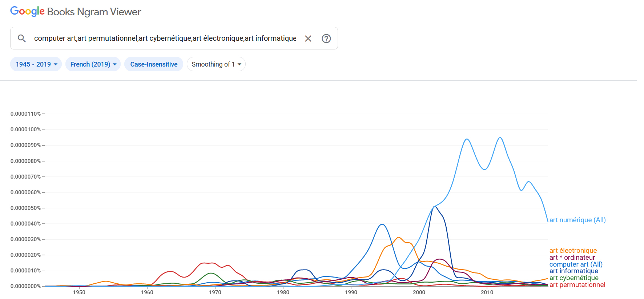644x299 pixels.
Task: Click the art * ordinateur legend label
Action: (x=572, y=258)
